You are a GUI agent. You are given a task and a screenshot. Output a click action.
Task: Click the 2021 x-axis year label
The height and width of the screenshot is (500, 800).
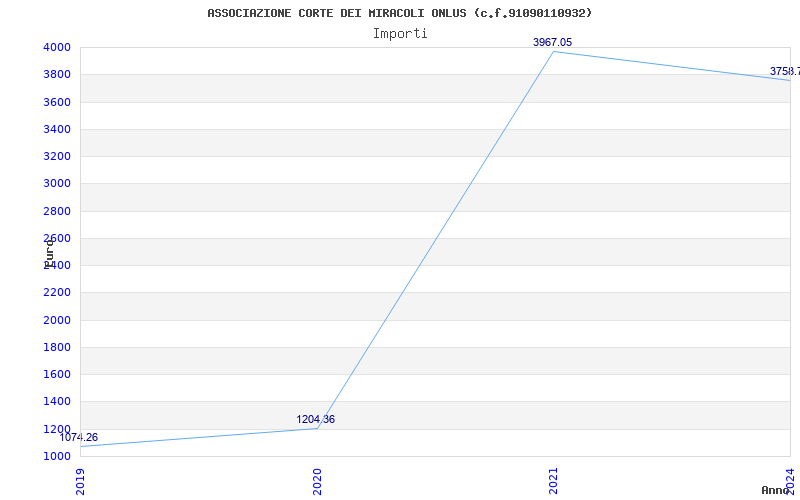click(554, 481)
